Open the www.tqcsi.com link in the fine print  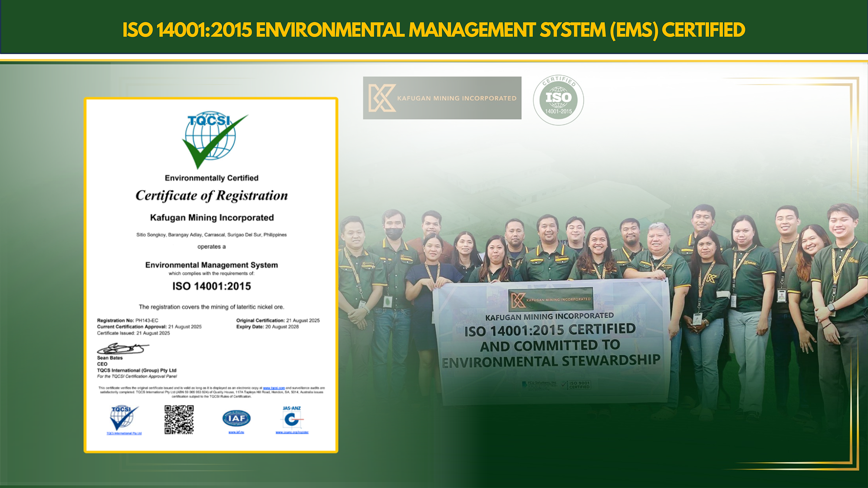tap(274, 388)
